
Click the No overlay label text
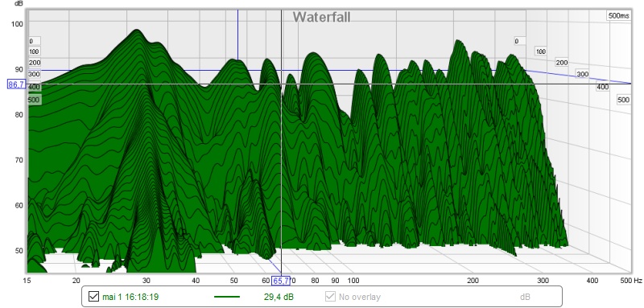(360, 297)
